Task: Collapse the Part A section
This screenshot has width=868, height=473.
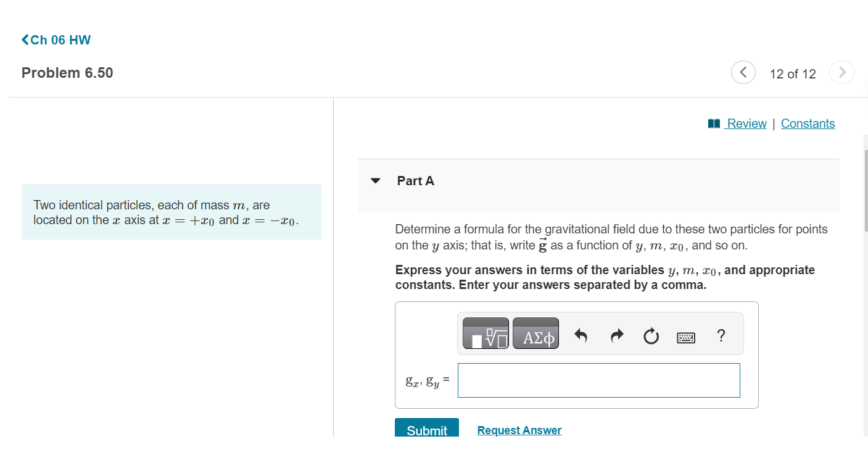Action: tap(376, 180)
